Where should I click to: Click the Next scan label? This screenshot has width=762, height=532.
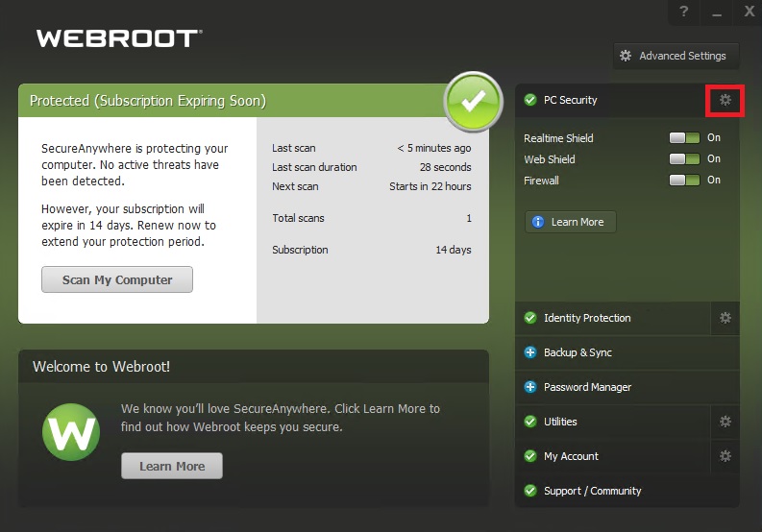pyautogui.click(x=295, y=186)
